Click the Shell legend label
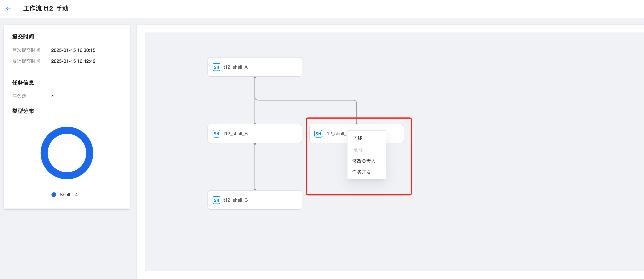The image size is (644, 279). (65, 194)
